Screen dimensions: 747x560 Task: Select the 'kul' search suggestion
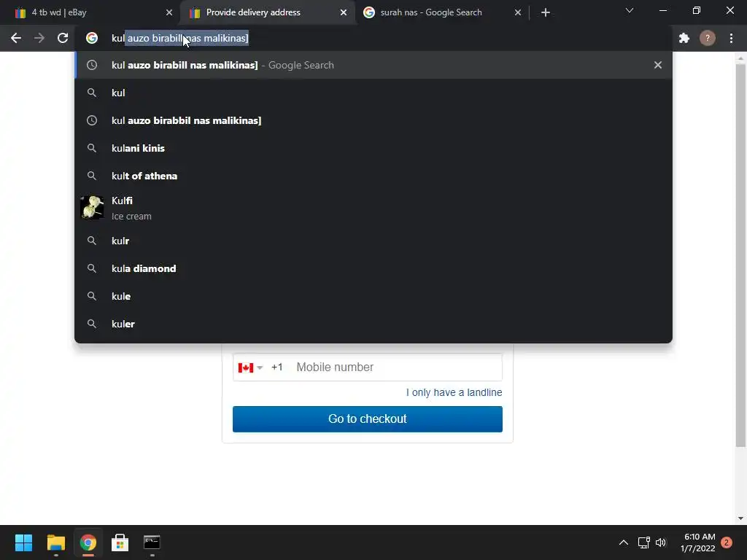pyautogui.click(x=373, y=93)
